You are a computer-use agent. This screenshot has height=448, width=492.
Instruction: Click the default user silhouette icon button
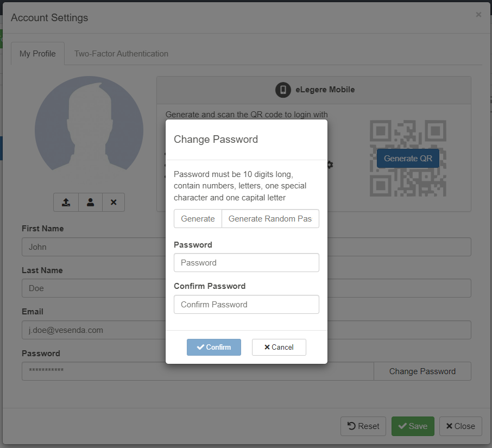pyautogui.click(x=90, y=202)
